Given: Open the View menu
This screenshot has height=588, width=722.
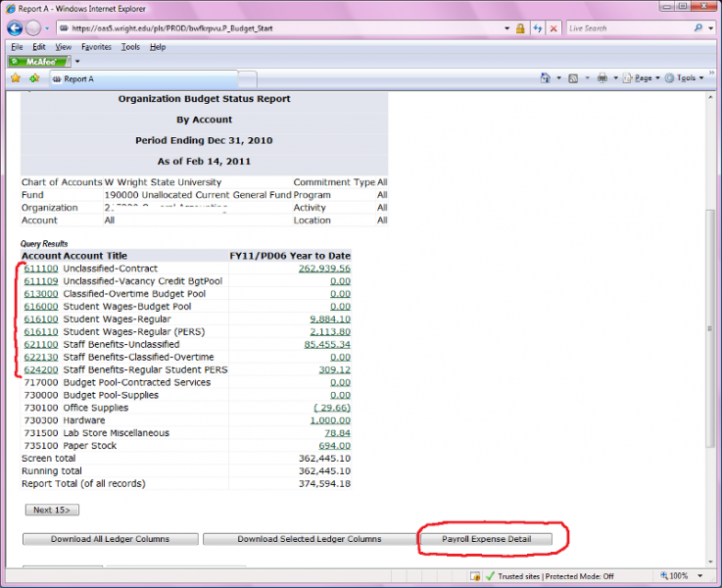Looking at the screenshot, I should [63, 46].
